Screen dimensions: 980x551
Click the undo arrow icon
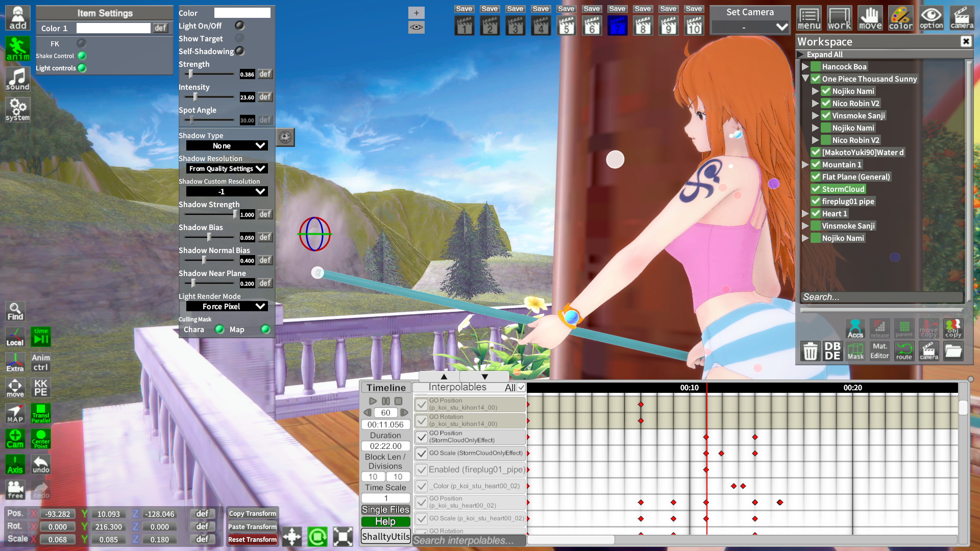pos(41,464)
